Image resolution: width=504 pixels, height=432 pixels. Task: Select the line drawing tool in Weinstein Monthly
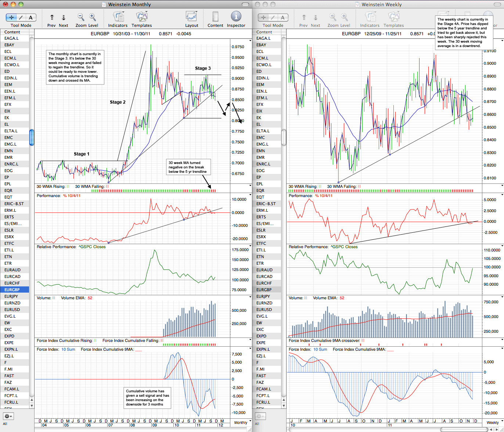(21, 17)
